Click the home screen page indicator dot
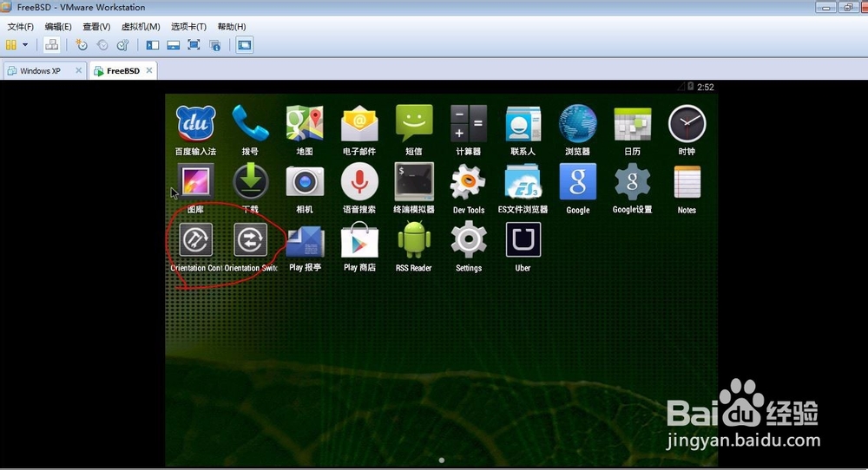Screen dimensions: 868x470 pos(441,460)
